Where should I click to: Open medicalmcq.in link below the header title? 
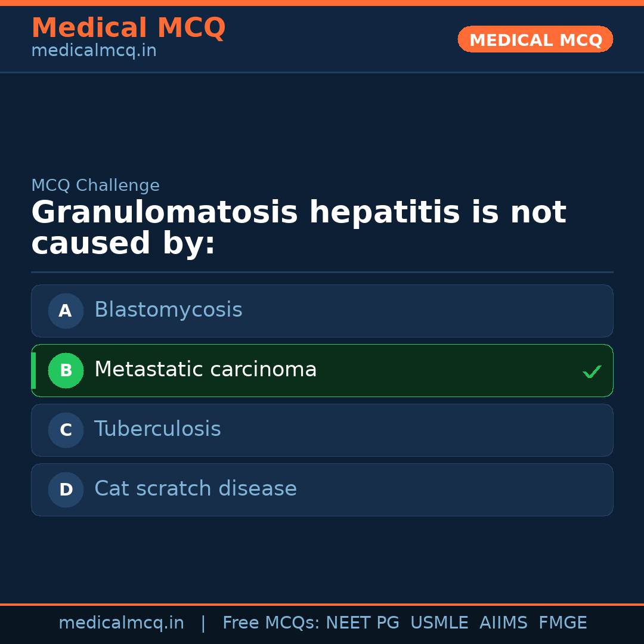[94, 51]
